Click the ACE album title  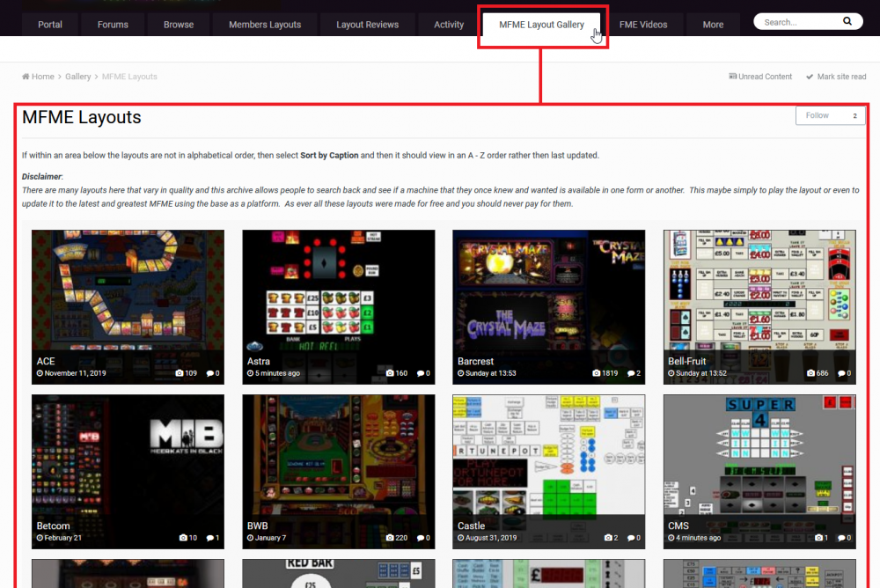click(x=46, y=361)
